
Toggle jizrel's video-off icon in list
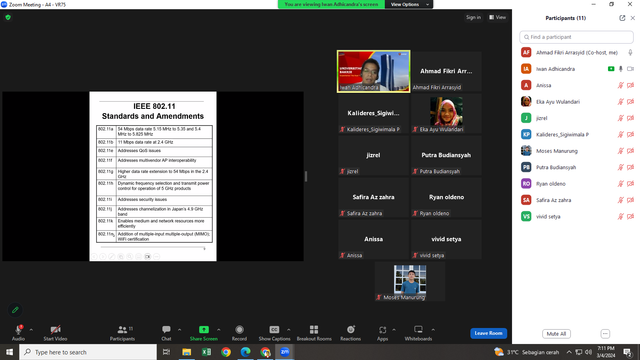tap(630, 118)
